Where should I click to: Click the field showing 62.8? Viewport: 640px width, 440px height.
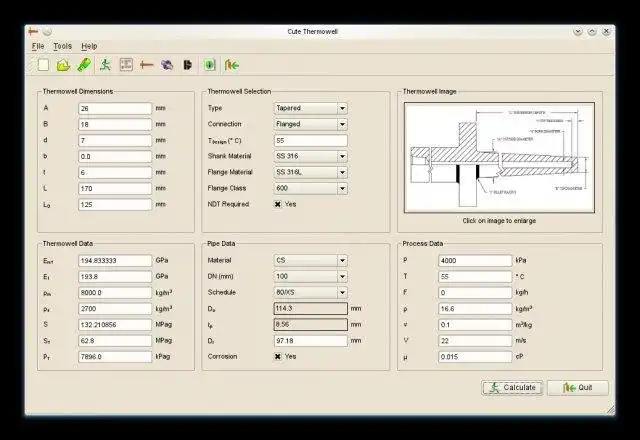click(x=115, y=340)
